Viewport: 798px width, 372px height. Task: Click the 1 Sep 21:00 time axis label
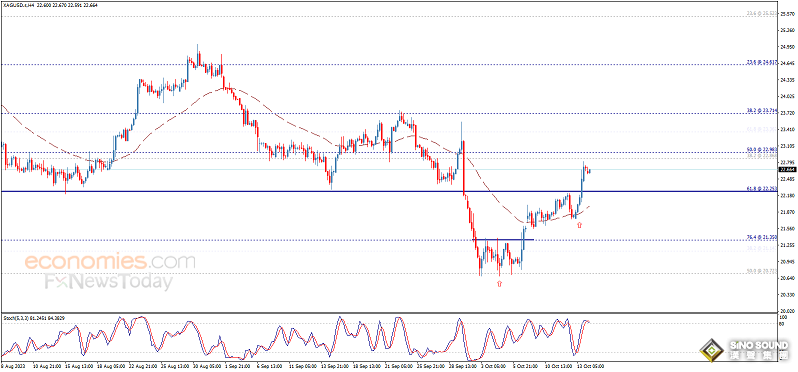tap(237, 365)
